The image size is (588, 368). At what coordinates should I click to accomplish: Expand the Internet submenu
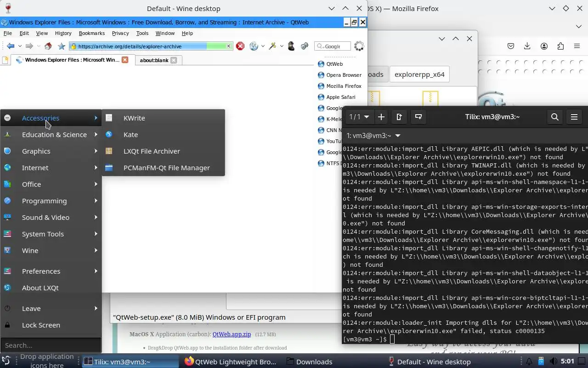pyautogui.click(x=51, y=167)
